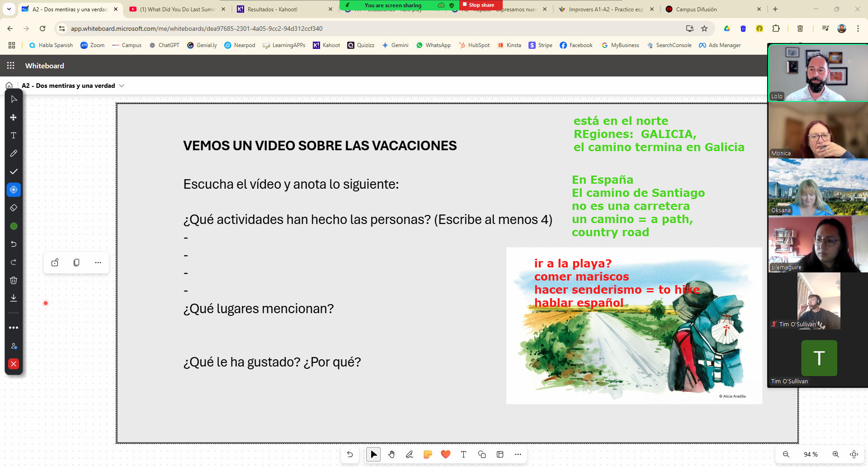Screen dimensions: 868x467
Task: Open Quizizz bookmark
Action: click(x=361, y=45)
